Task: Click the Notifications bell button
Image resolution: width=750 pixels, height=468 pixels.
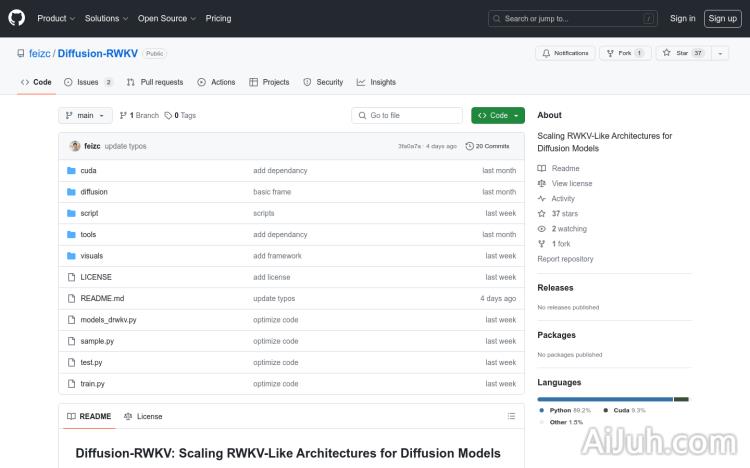Action: [x=565, y=53]
